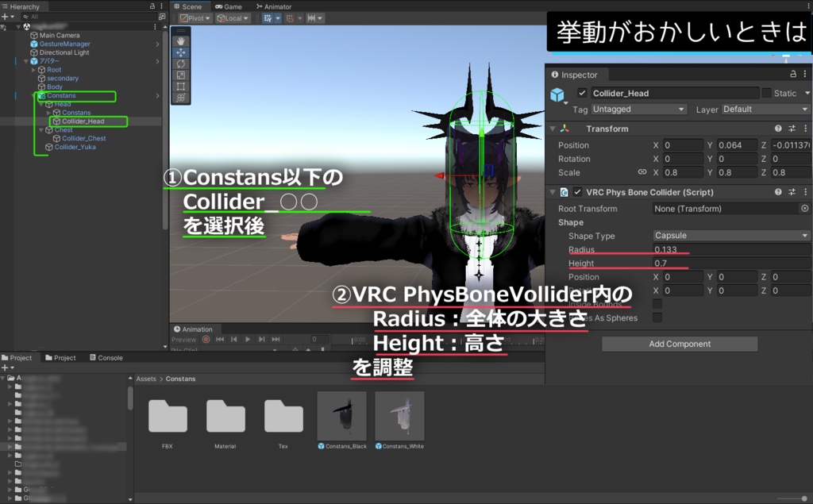
Task: Go to first keyframe in Animation
Action: coord(220,339)
